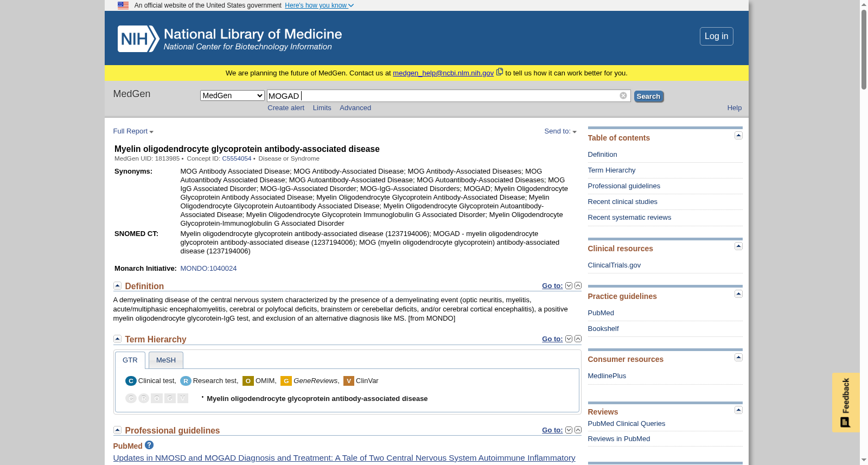This screenshot has width=868, height=465.
Task: Go to Recent systematic reviews in Table of contents
Action: point(629,218)
